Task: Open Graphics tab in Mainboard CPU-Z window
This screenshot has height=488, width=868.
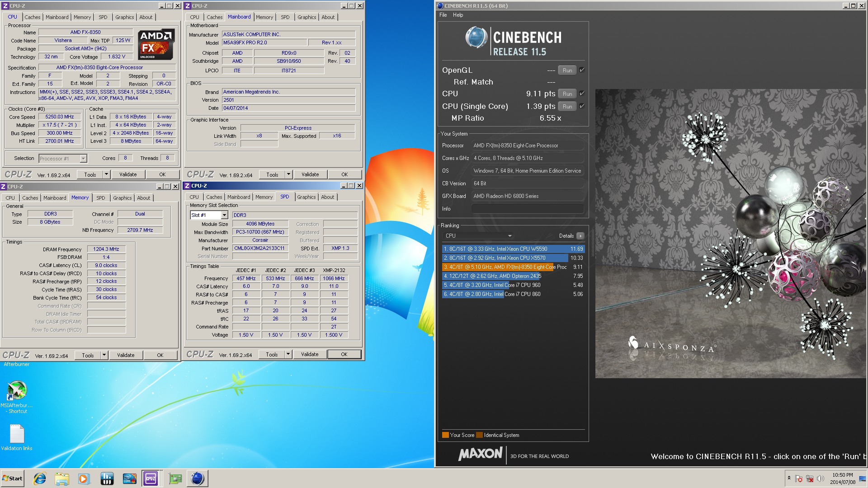Action: (307, 17)
